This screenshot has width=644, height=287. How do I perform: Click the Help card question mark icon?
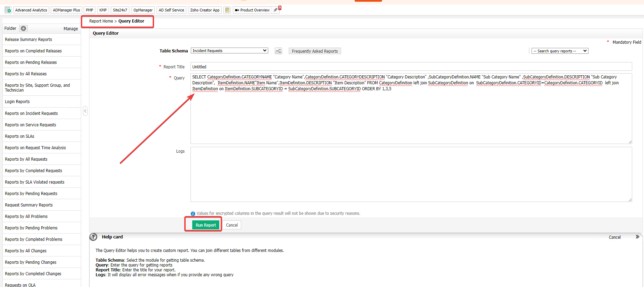click(x=93, y=237)
